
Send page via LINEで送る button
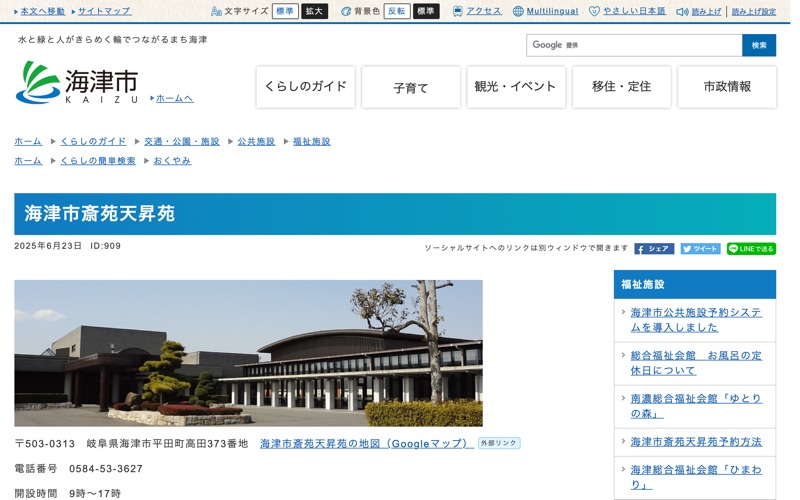pos(751,248)
